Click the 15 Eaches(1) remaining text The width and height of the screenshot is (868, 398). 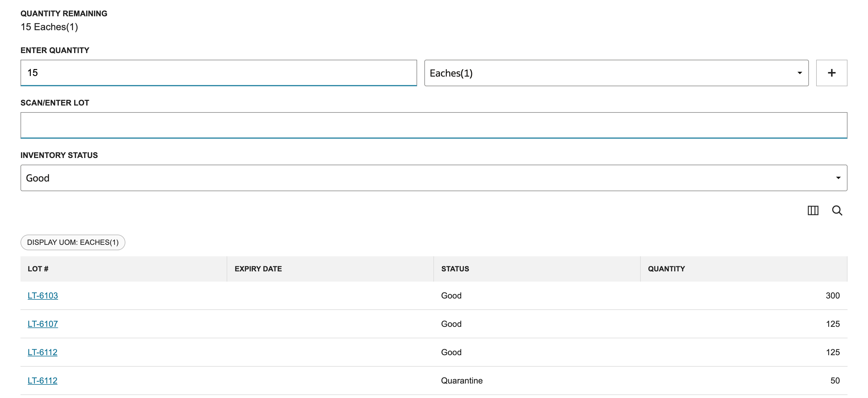(x=49, y=27)
